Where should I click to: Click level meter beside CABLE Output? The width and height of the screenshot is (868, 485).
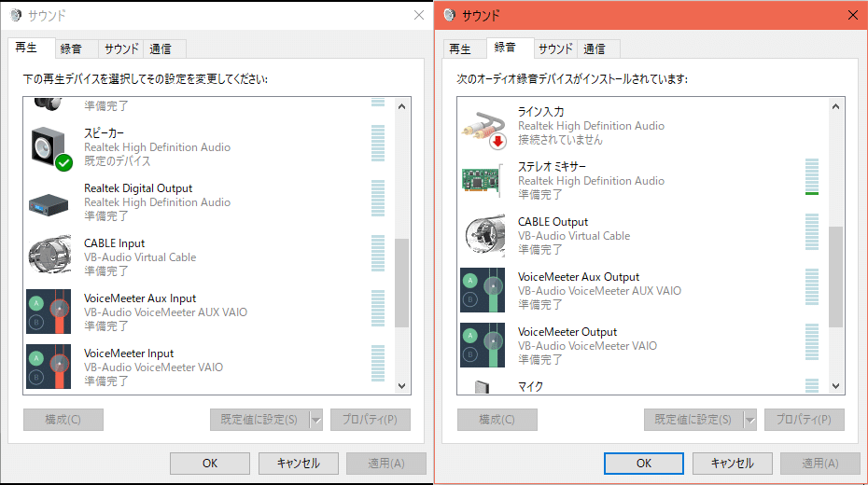(x=812, y=231)
